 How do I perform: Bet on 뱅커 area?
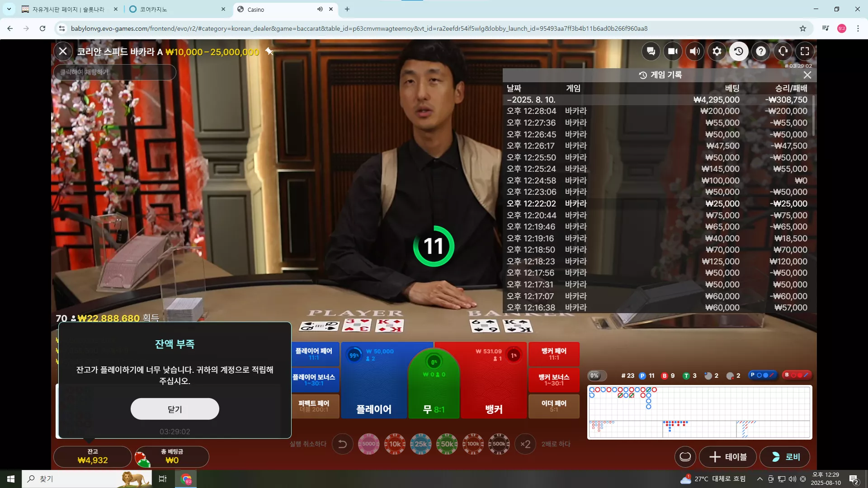click(494, 380)
